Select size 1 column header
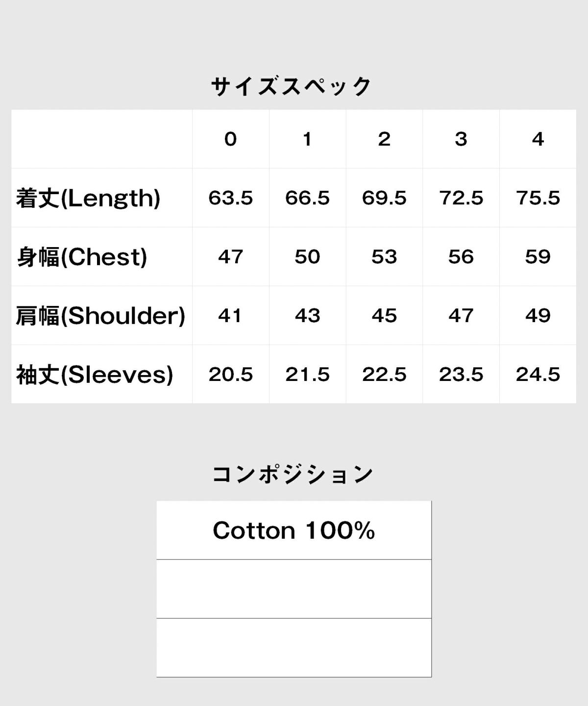 (x=307, y=139)
